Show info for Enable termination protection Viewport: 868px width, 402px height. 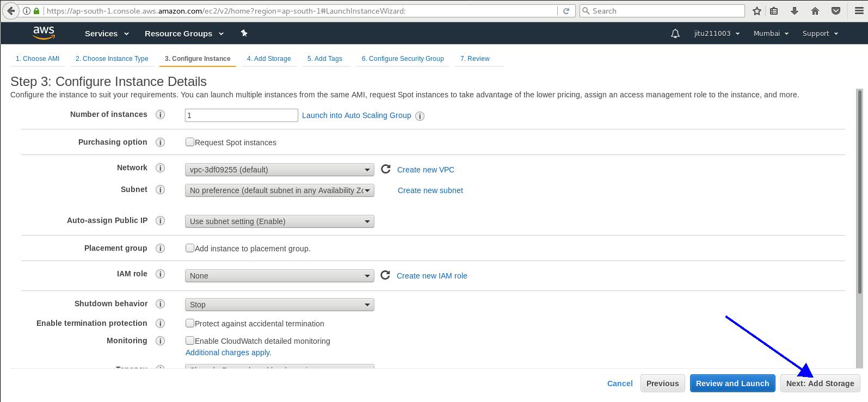pyautogui.click(x=161, y=324)
